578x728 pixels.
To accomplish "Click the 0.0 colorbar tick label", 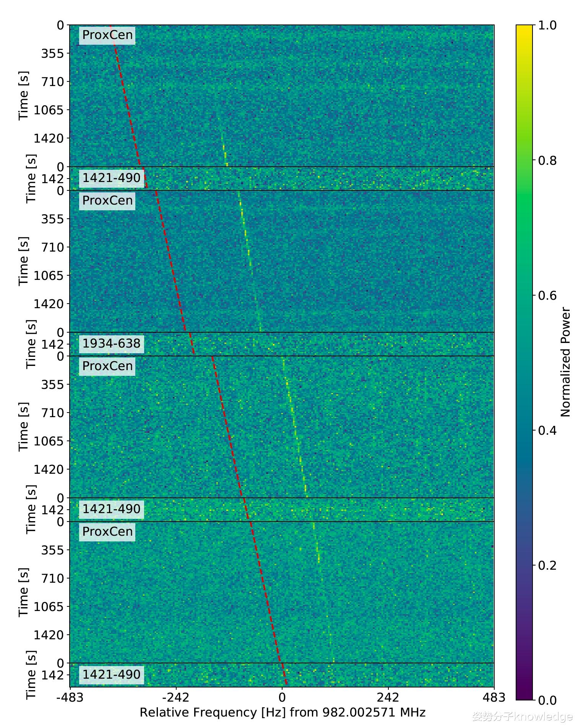I will 547,700.
